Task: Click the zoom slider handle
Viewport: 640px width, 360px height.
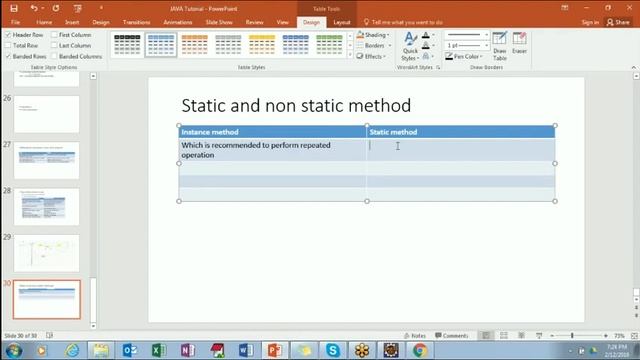Action: [x=572, y=336]
